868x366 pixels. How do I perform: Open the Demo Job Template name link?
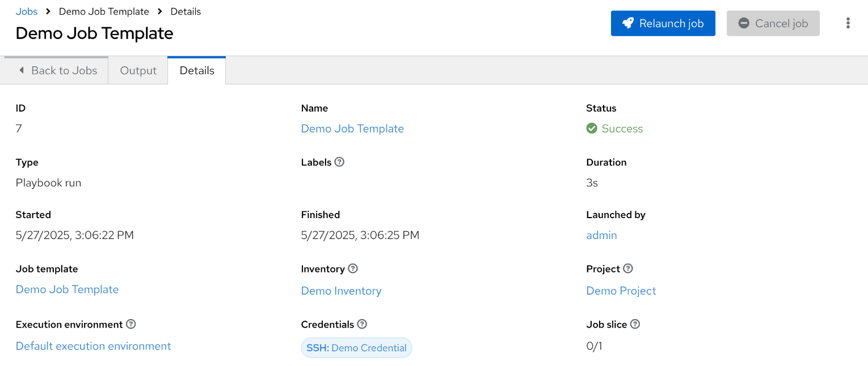tap(352, 129)
